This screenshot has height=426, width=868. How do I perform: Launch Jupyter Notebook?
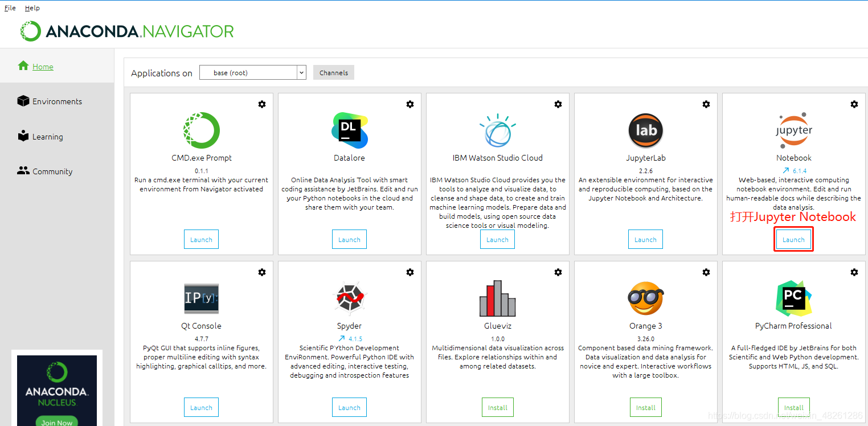[x=793, y=240]
